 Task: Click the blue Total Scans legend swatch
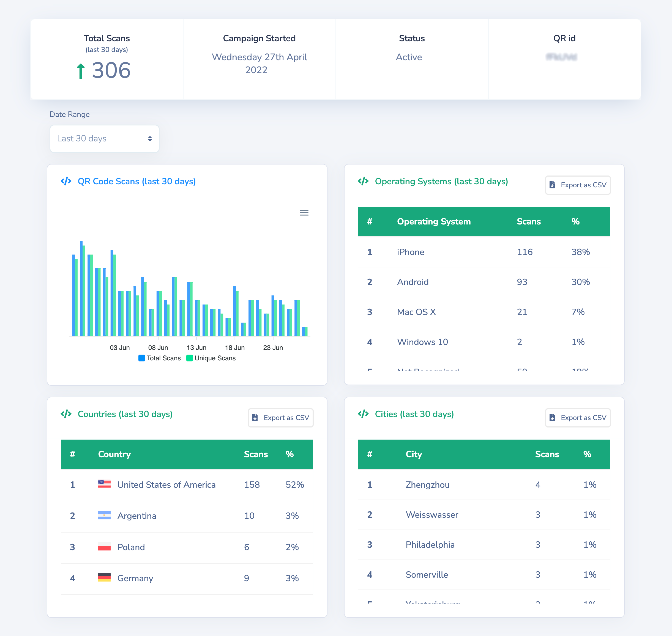pos(142,358)
